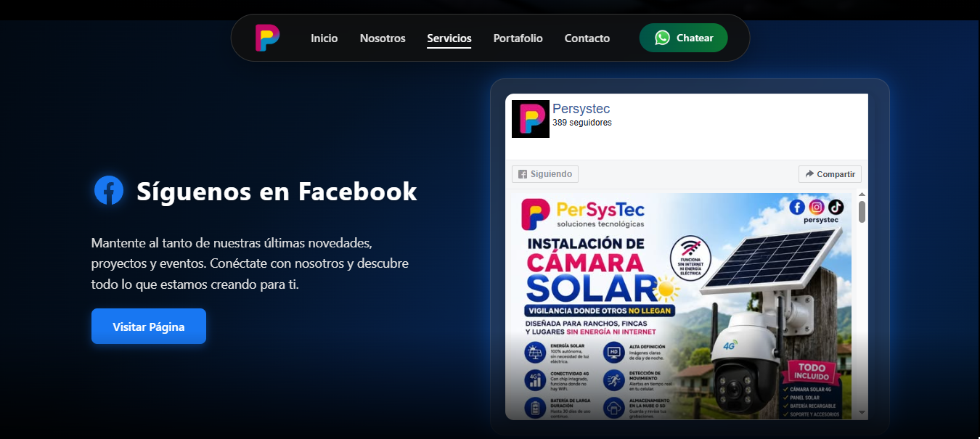Click the Compartir share button
980x439 pixels.
830,174
